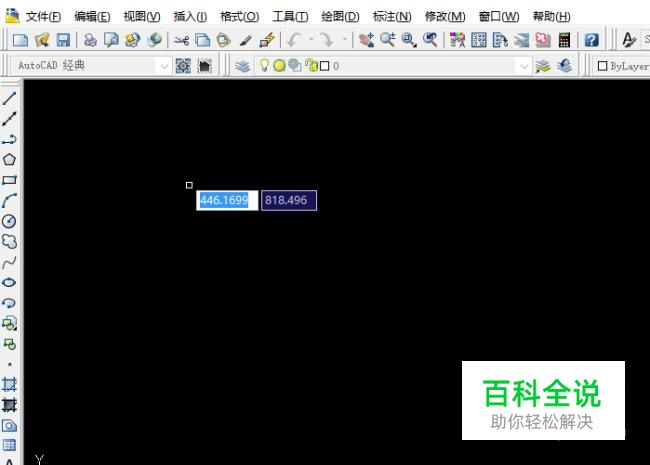Open the undo history dropdown arrow
This screenshot has height=465, width=650.
point(311,40)
